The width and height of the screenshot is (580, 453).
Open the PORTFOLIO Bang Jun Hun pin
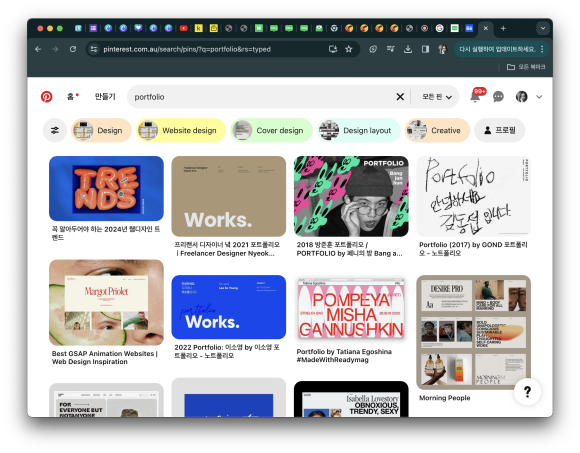point(351,196)
